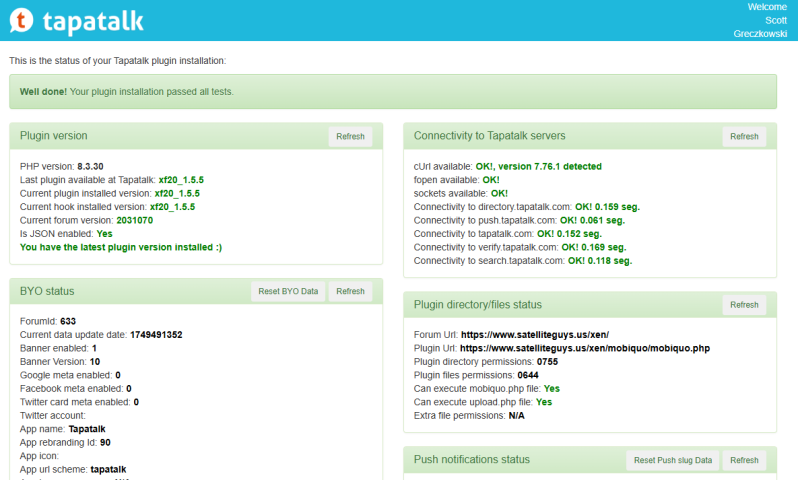This screenshot has height=480, width=798.
Task: Click the 'Facebook meta enabled: 0' line
Action: click(x=75, y=388)
